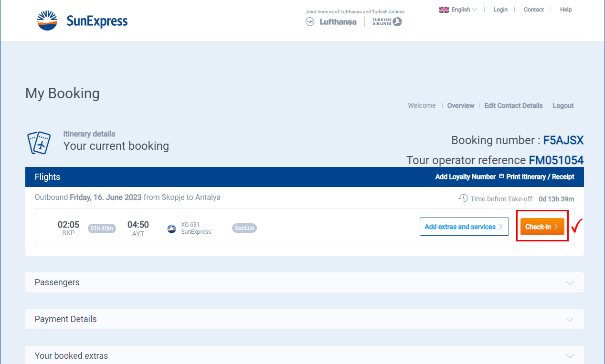Click the Your current booking heading
Screen dimensions: 605x364
coord(116,146)
